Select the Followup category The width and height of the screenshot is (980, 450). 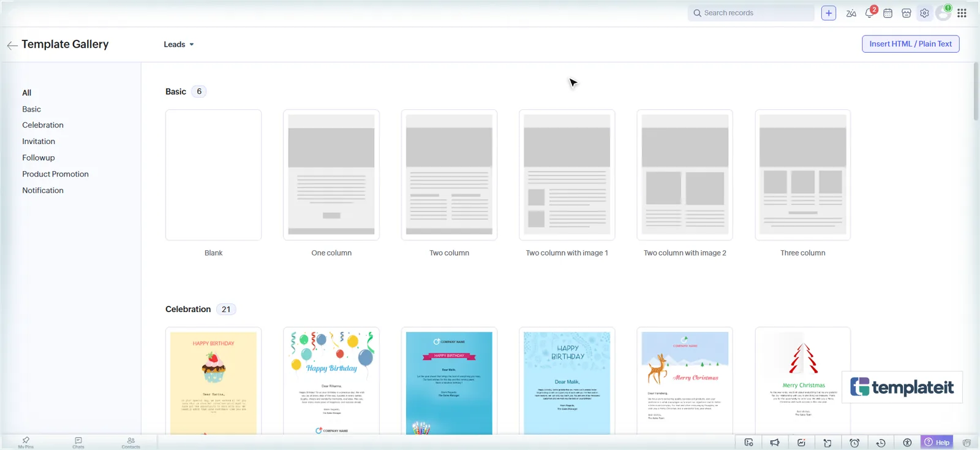(x=39, y=158)
